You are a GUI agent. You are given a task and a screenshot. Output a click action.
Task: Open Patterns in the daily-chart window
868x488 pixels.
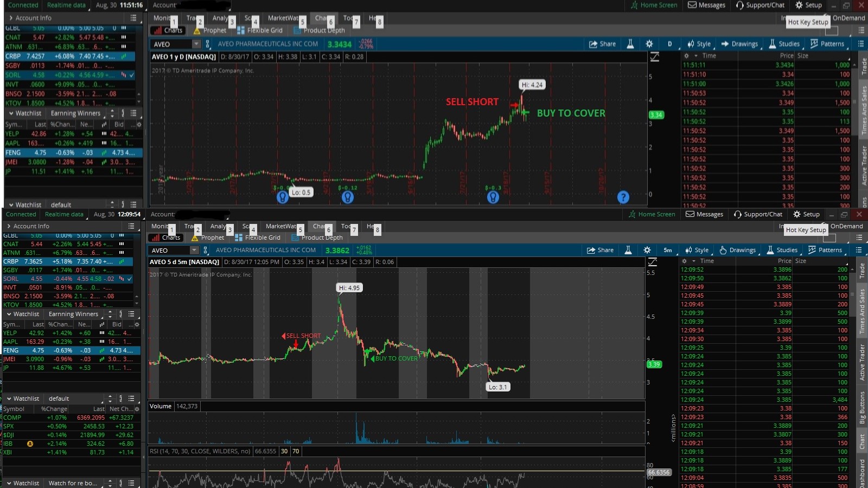tap(827, 44)
